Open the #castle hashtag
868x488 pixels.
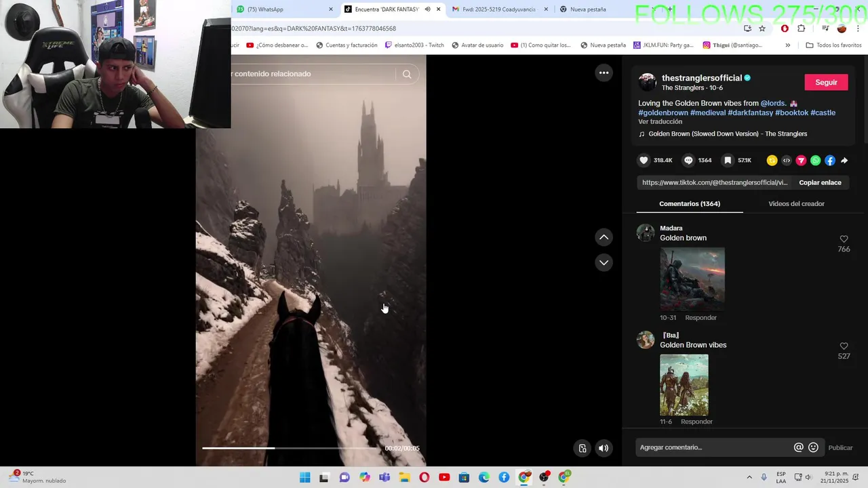[823, 113]
